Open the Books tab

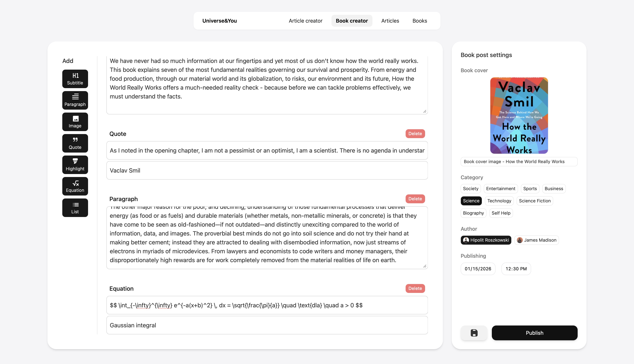click(x=420, y=21)
